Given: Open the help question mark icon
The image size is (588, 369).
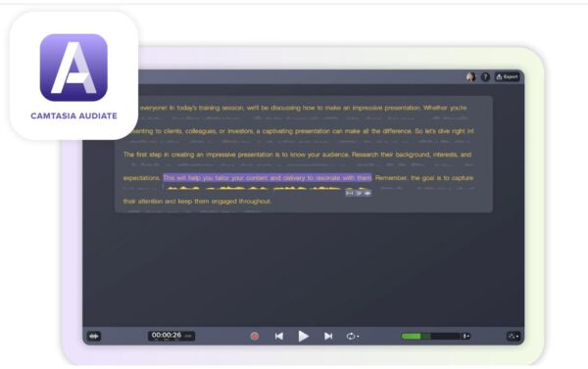Looking at the screenshot, I should 485,76.
